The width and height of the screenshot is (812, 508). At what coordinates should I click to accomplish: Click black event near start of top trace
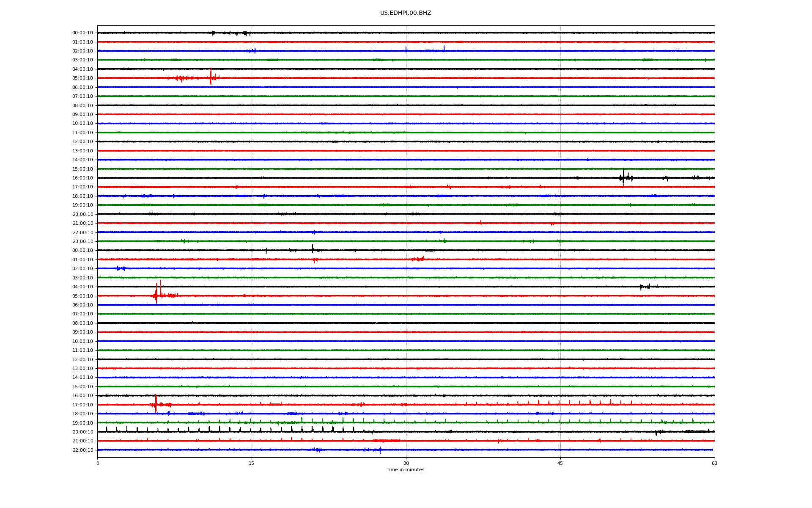pos(214,33)
